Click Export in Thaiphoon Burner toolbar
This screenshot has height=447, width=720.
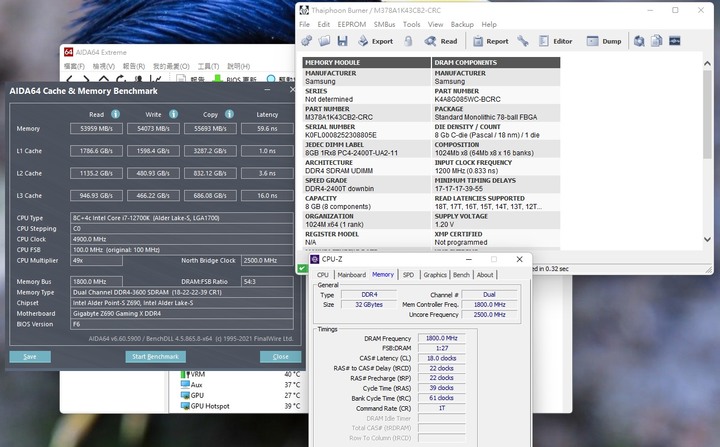click(376, 41)
